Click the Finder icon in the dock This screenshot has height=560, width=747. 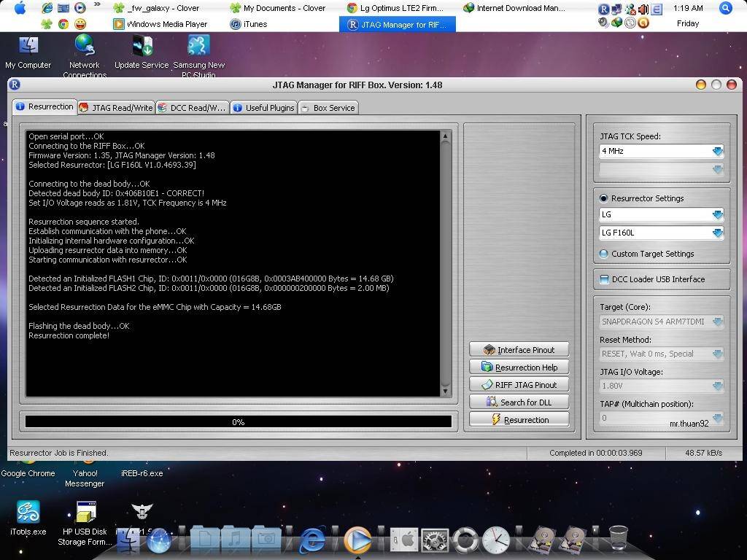(x=128, y=540)
